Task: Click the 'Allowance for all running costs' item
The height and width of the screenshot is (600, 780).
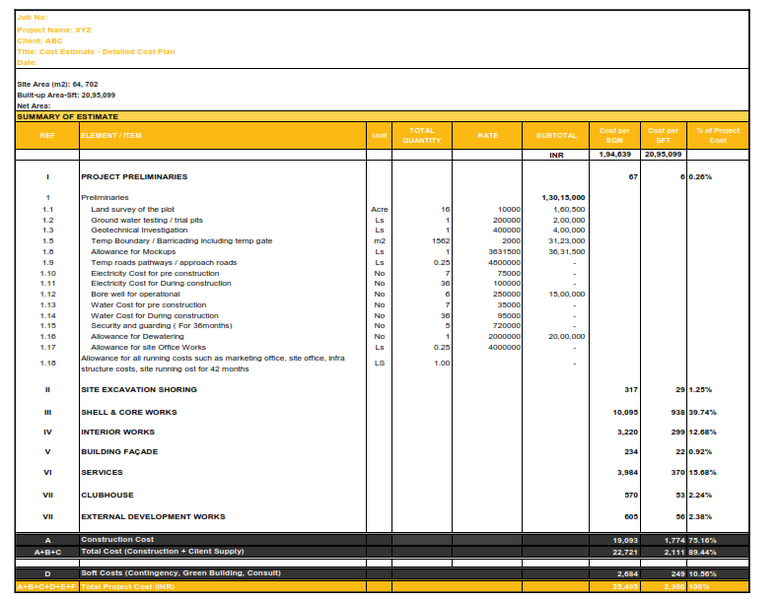Action: pos(213,364)
